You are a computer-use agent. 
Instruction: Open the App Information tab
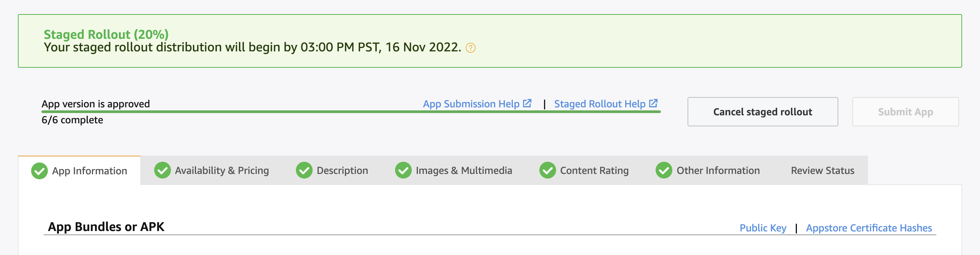pyautogui.click(x=89, y=171)
